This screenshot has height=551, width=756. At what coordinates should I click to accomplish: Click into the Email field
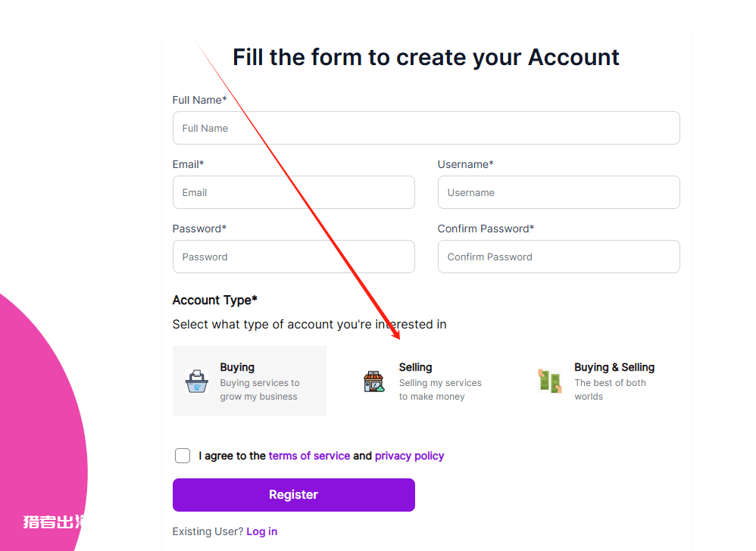tap(294, 192)
